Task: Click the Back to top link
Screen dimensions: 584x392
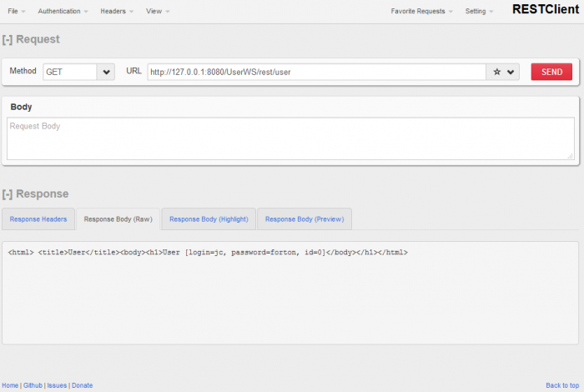Action: (x=562, y=385)
